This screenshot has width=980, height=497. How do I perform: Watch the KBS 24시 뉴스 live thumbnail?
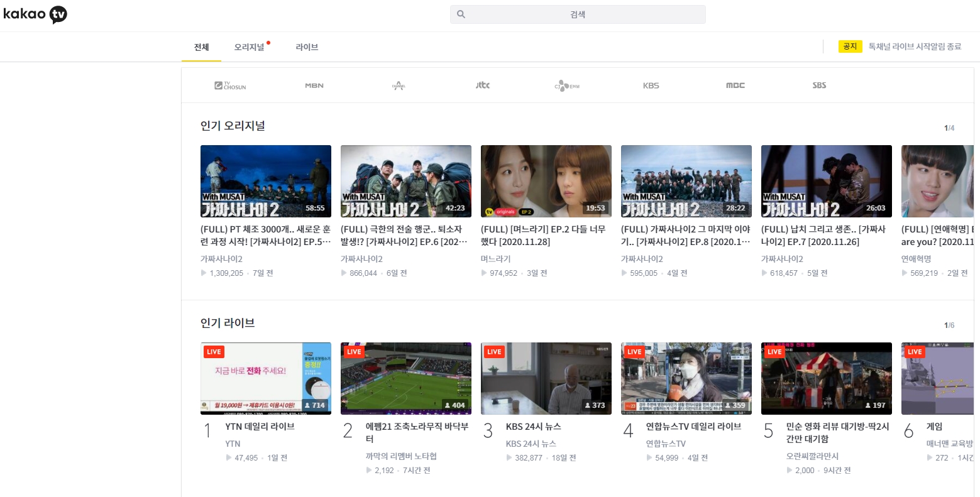click(546, 378)
